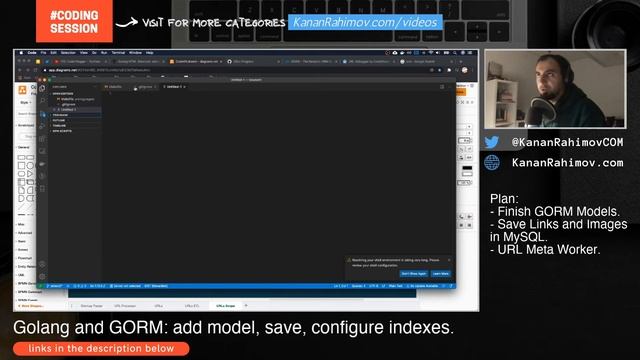
Task: Click the git branch status bar item
Action: 56,286
